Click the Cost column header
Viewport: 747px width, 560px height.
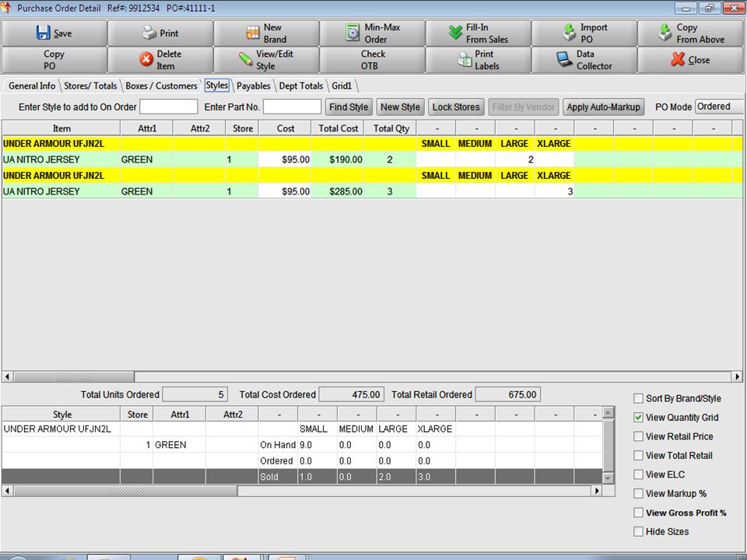(286, 128)
